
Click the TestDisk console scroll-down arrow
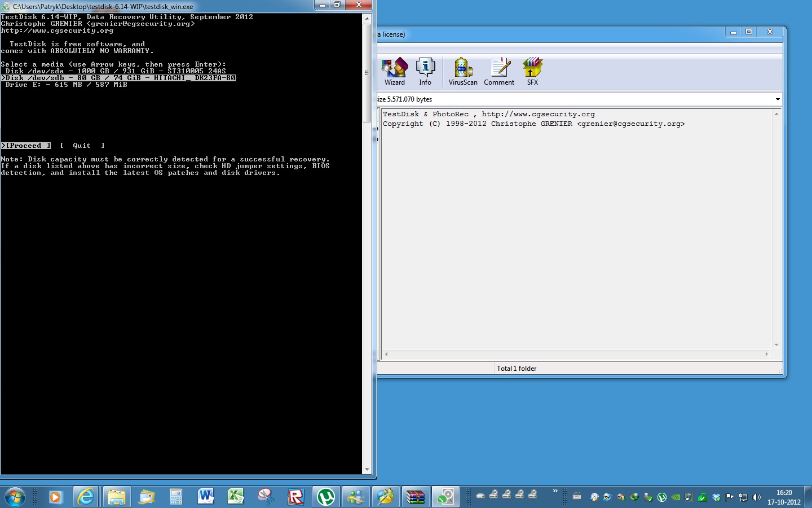pos(367,469)
